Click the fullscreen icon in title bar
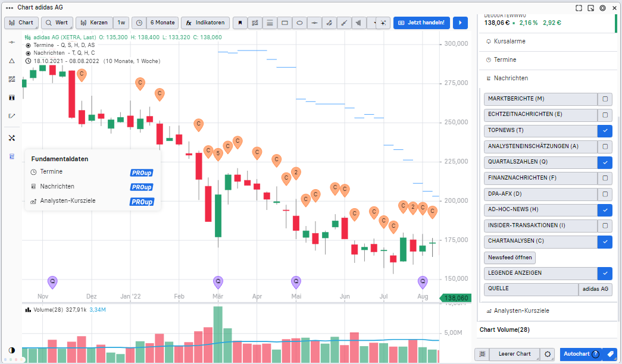Viewport: 622px width, 364px height. click(x=579, y=8)
